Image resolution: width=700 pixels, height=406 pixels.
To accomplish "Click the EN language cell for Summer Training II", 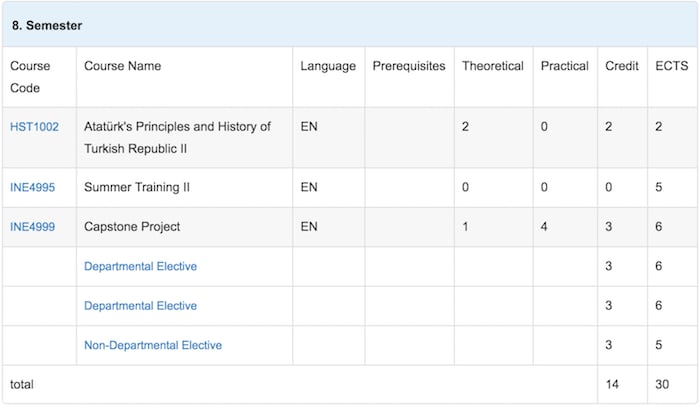I will [x=309, y=187].
